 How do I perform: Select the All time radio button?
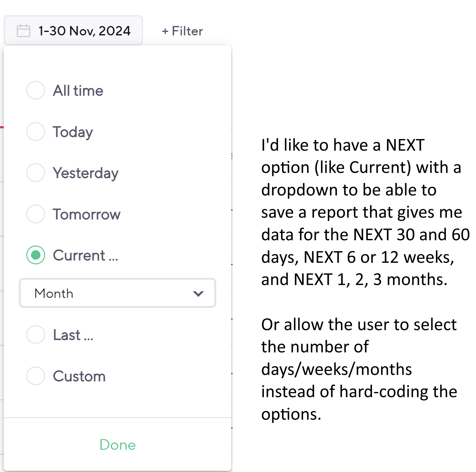pos(36,91)
